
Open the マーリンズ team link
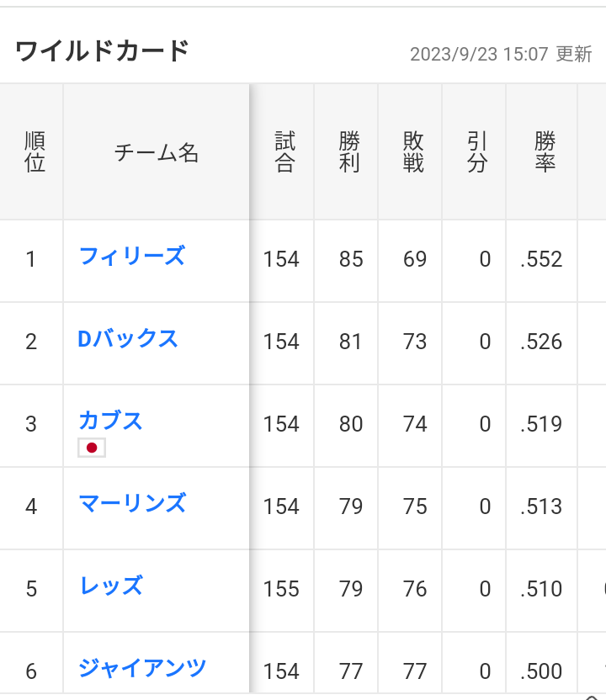tap(132, 504)
